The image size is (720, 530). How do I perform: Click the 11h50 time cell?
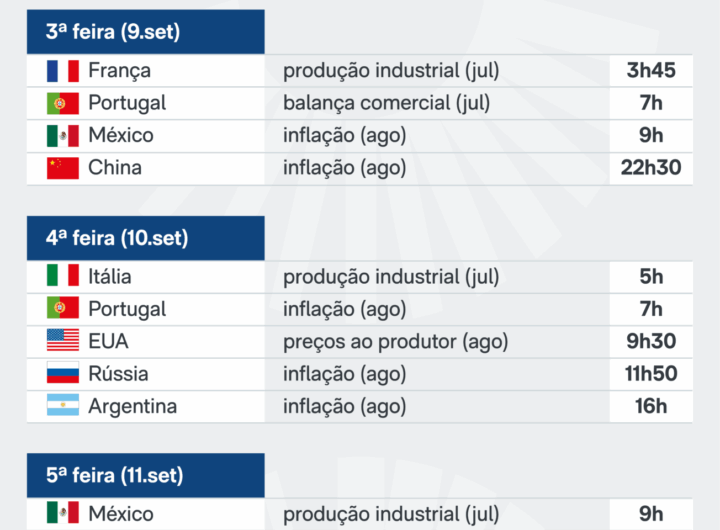(x=651, y=374)
